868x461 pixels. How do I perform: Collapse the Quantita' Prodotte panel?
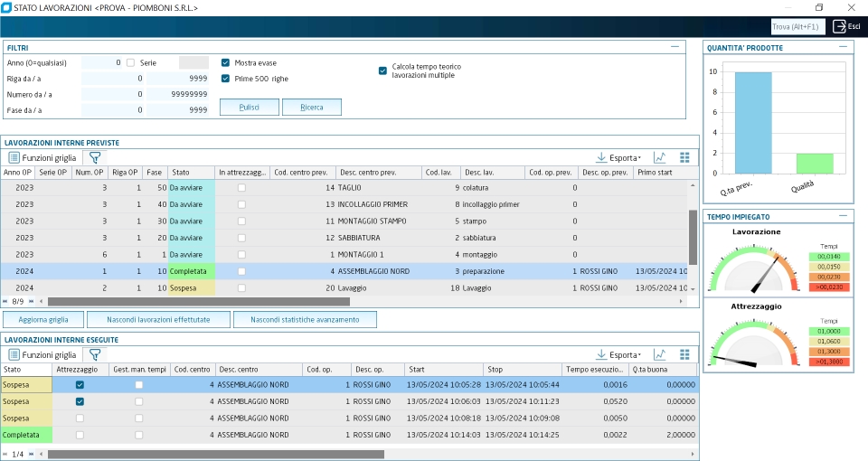point(843,47)
